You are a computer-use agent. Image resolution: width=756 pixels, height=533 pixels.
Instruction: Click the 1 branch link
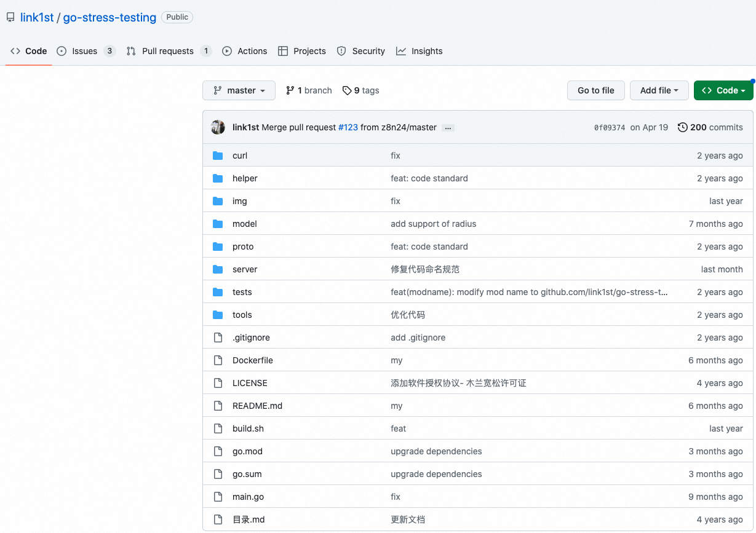tap(309, 90)
